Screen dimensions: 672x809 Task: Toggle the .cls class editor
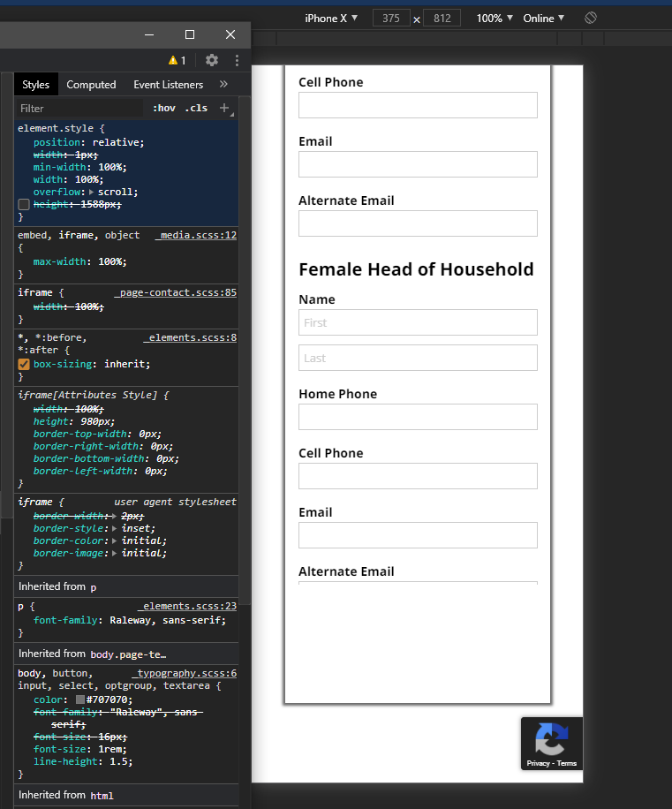tap(196, 108)
